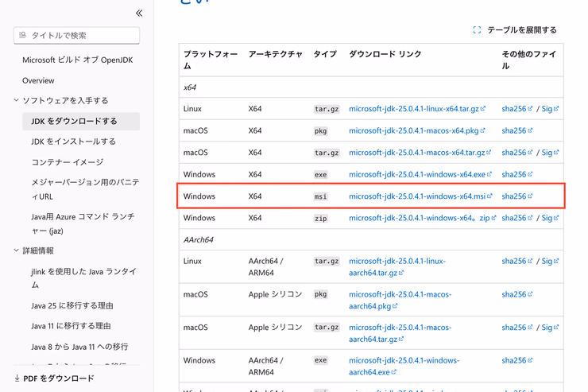Download microsoft-jdk-25.0.4.1-windows-x64 zip file

(422, 218)
